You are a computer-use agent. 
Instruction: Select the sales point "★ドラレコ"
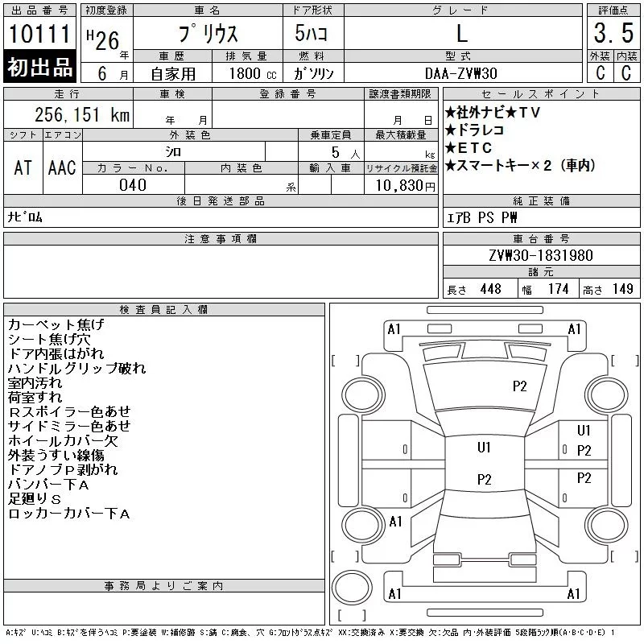(x=475, y=130)
